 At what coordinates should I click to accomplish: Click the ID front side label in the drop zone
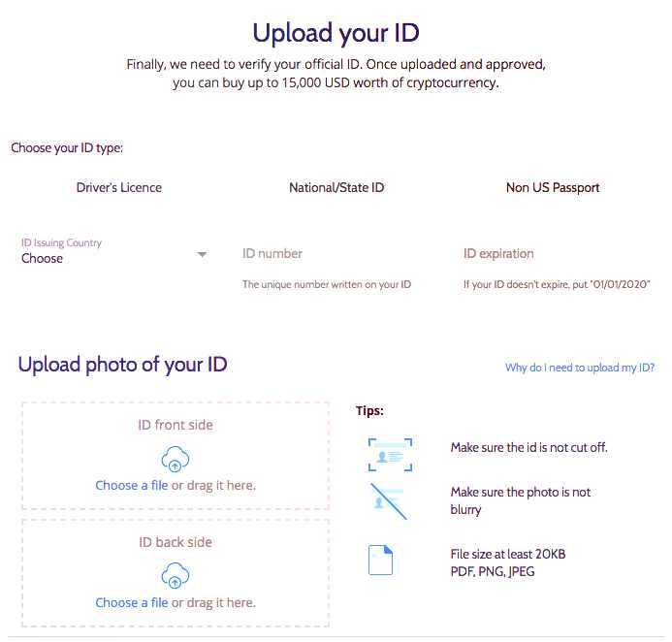point(176,425)
